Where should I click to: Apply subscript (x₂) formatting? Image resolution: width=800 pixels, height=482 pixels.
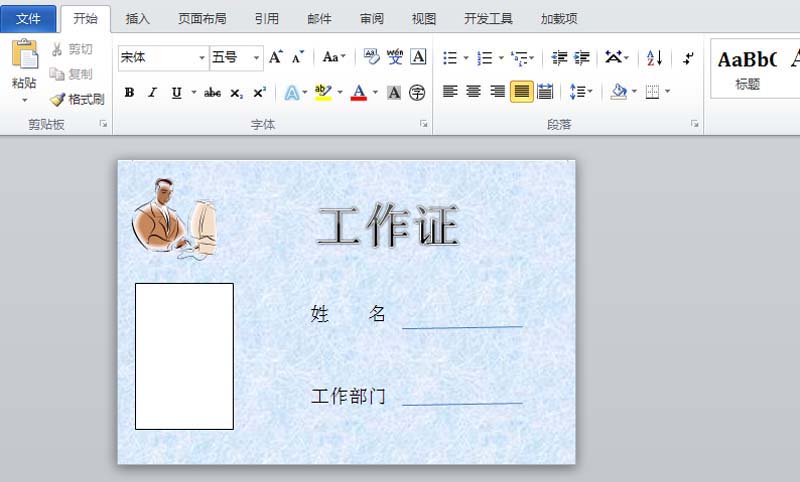pyautogui.click(x=236, y=93)
